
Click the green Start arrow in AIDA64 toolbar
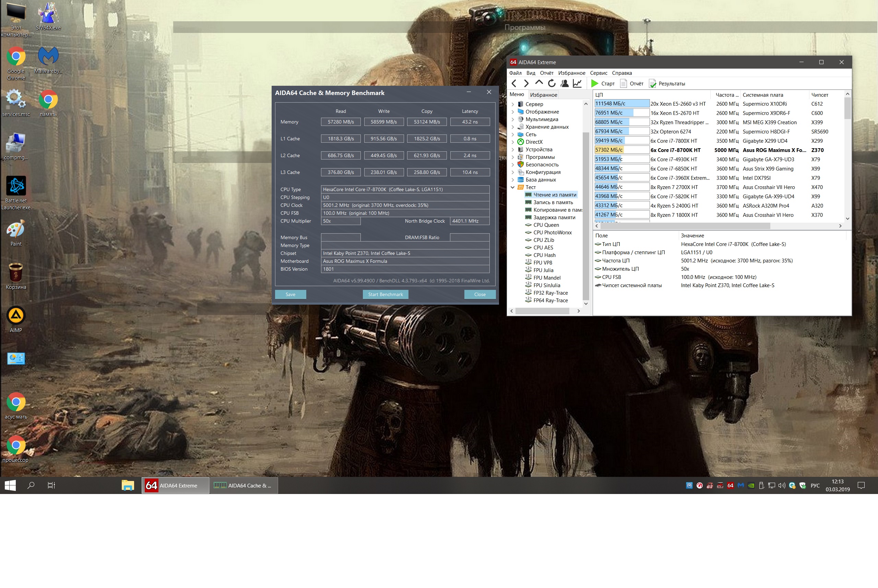point(595,84)
